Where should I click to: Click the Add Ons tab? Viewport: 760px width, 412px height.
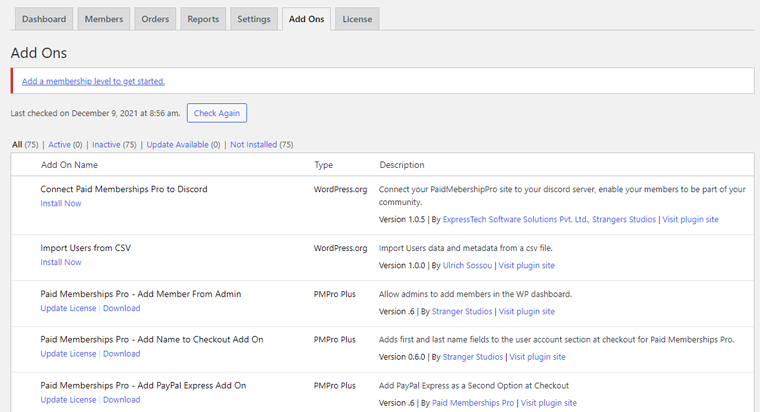pos(306,19)
